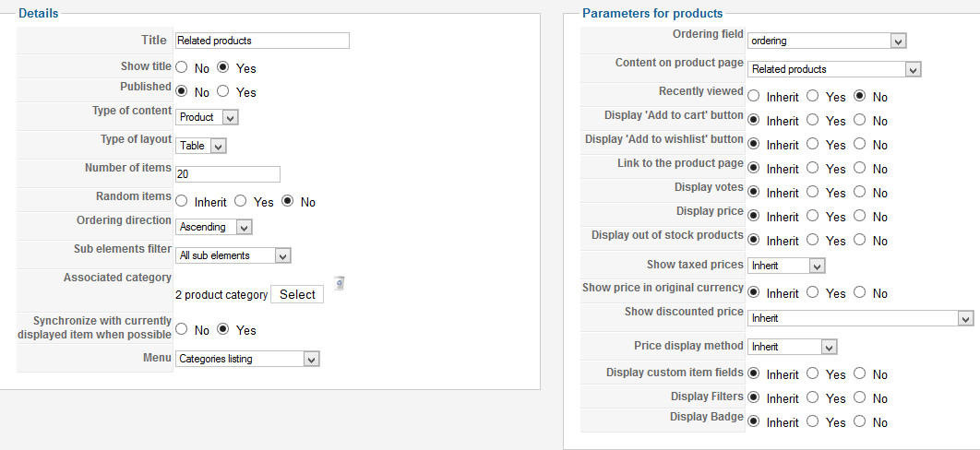
Task: Open the Type of layout dropdown
Action: pyautogui.click(x=200, y=146)
